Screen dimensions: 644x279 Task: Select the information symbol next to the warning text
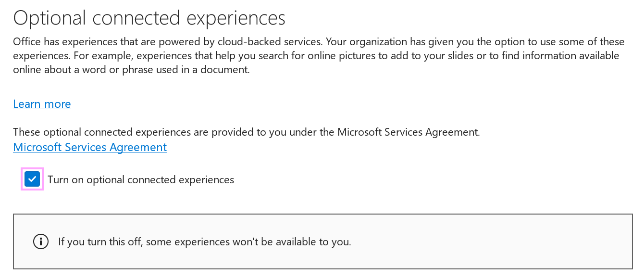[41, 241]
